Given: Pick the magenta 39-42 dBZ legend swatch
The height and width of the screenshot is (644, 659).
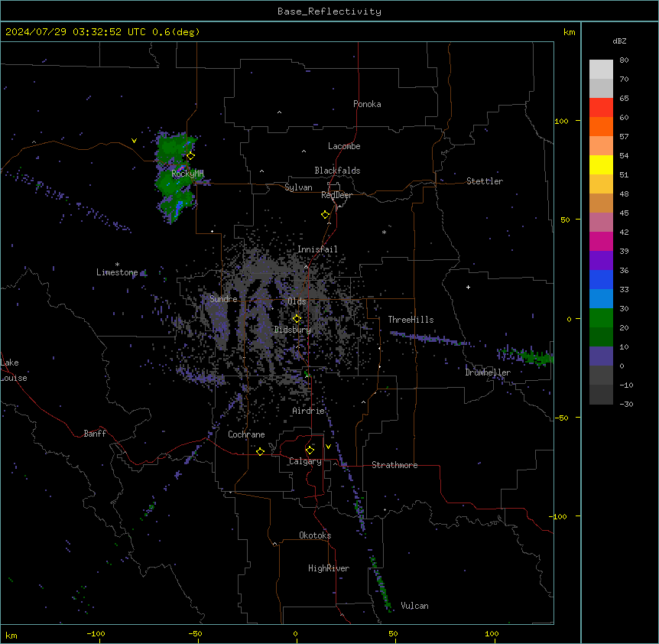Looking at the screenshot, I should [601, 242].
